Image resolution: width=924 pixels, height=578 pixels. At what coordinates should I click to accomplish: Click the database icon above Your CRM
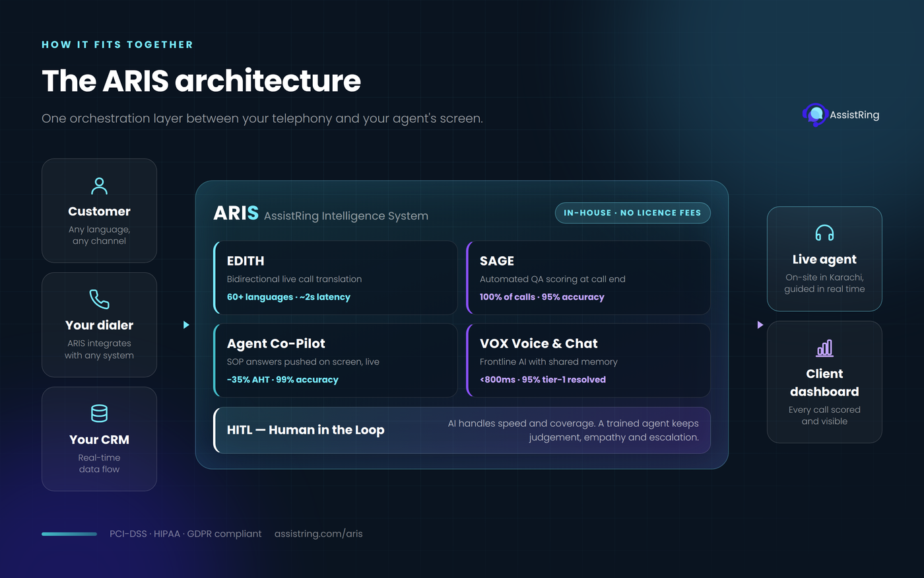click(x=99, y=414)
